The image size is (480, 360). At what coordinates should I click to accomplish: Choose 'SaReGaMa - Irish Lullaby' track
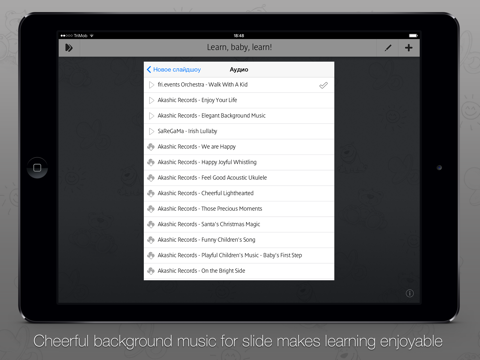coord(239,131)
